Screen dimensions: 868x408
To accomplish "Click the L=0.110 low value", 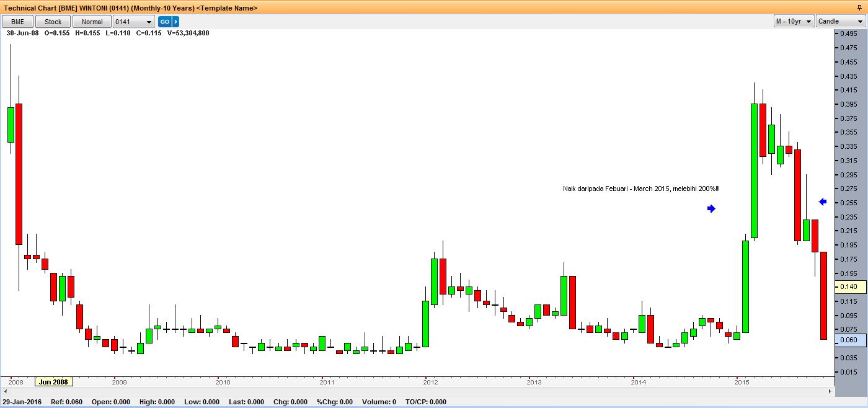I will tap(118, 33).
